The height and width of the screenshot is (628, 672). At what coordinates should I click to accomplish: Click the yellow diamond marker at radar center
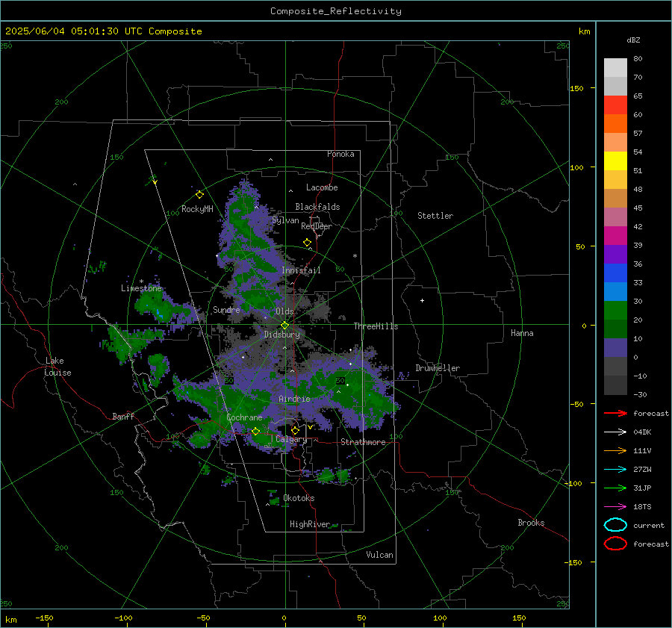coord(285,326)
